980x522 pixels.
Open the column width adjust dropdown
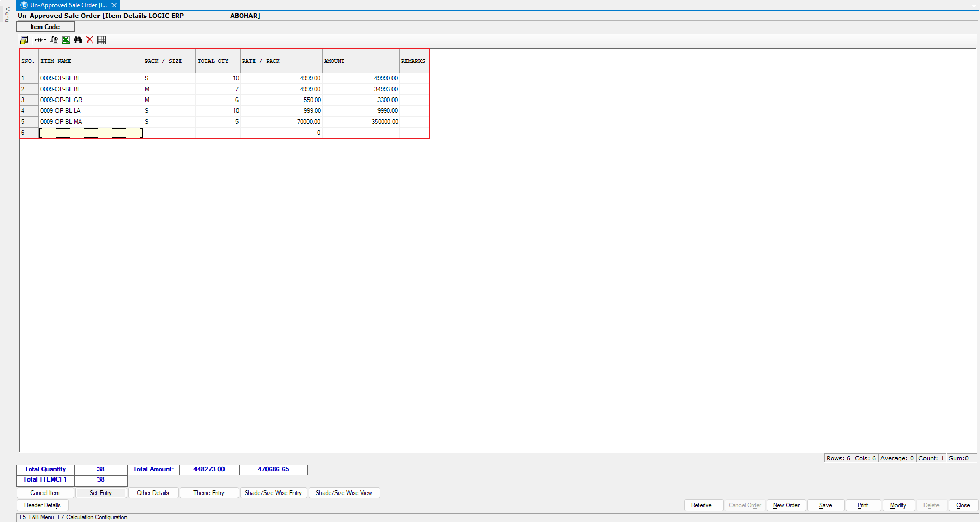pyautogui.click(x=40, y=40)
